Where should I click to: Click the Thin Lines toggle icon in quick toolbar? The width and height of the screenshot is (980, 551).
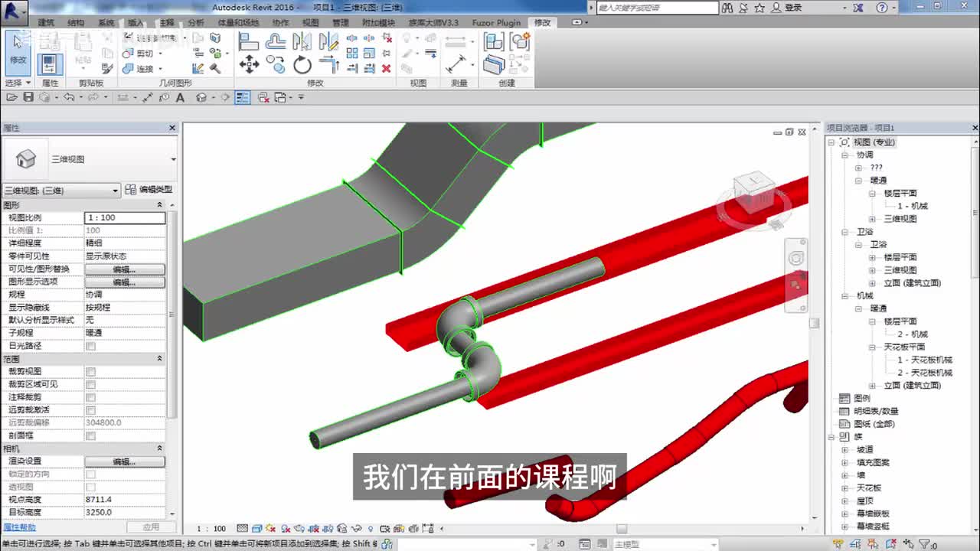243,97
